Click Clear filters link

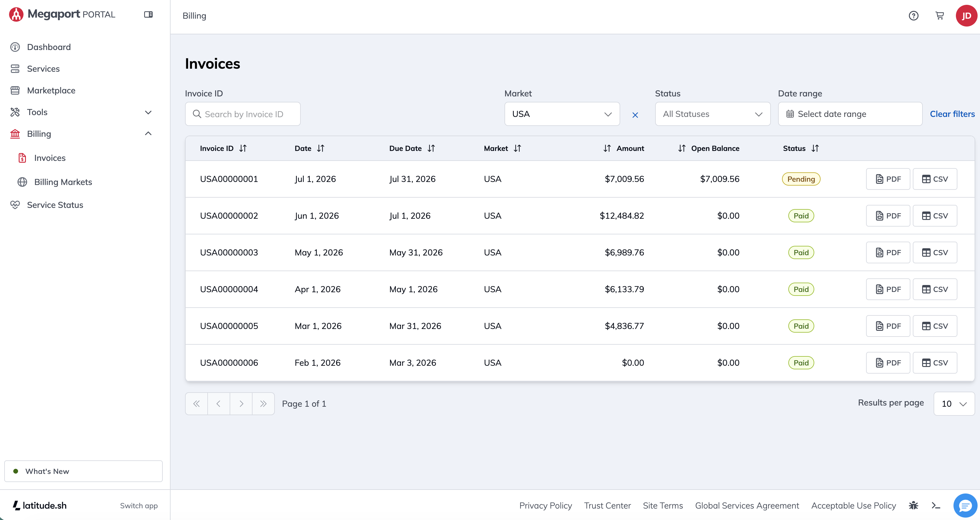click(x=952, y=114)
